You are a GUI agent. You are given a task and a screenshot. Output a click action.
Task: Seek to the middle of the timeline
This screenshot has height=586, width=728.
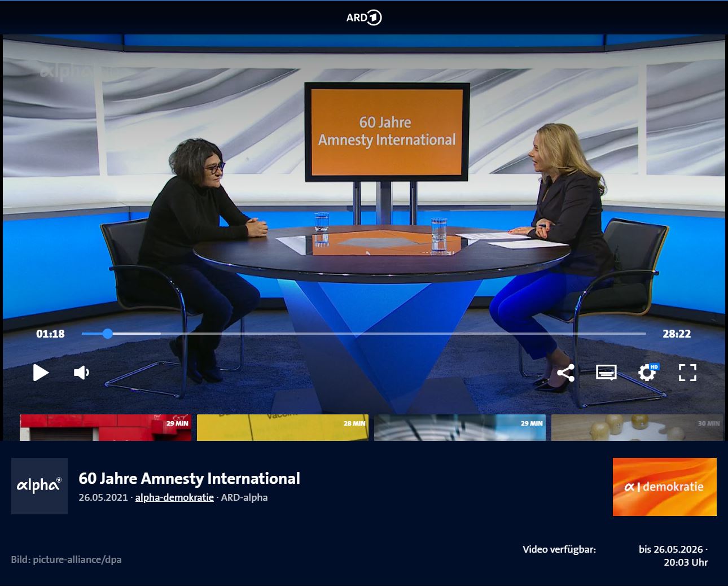pyautogui.click(x=364, y=334)
